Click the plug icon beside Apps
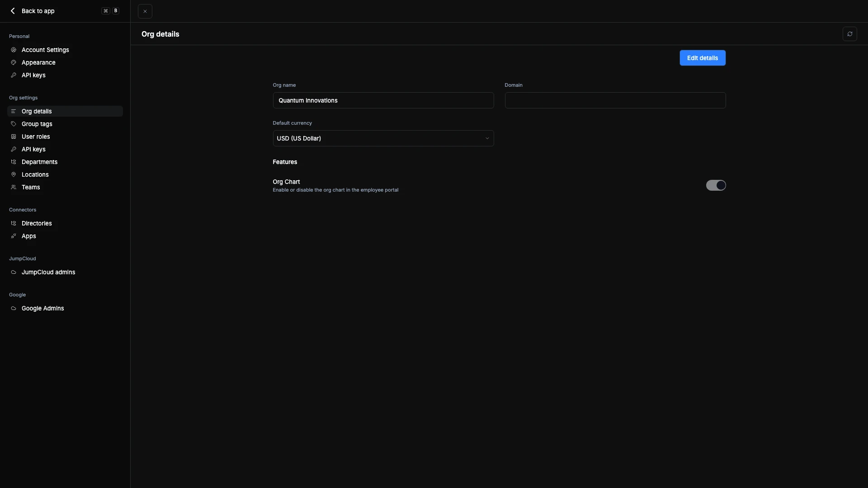The image size is (868, 488). point(14,236)
